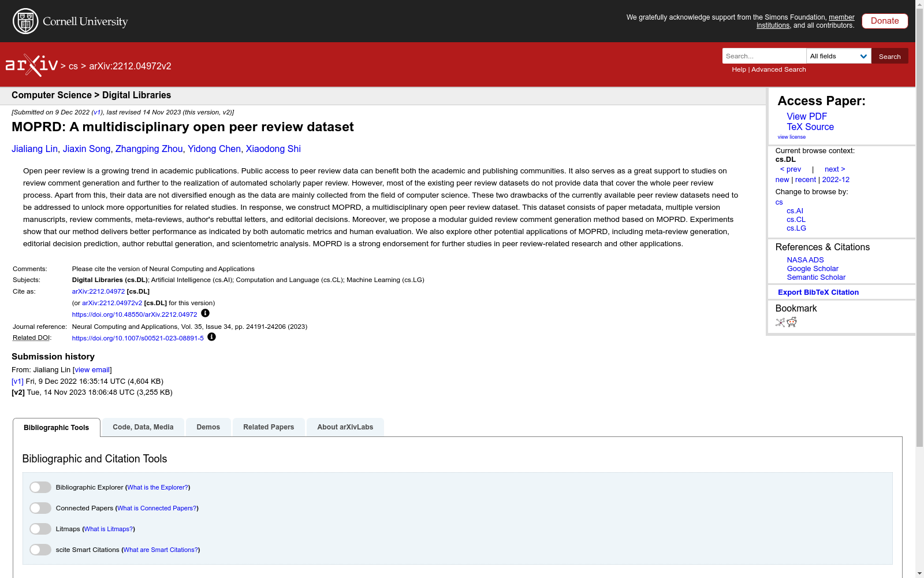Switch on the Litmaps toggle
The image size is (924, 578).
(40, 529)
